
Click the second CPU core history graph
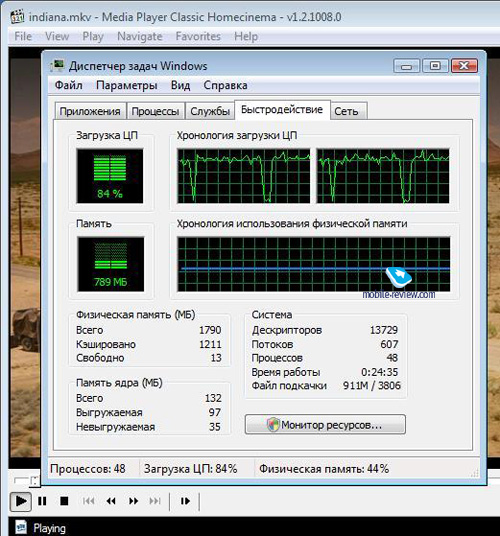(383, 176)
